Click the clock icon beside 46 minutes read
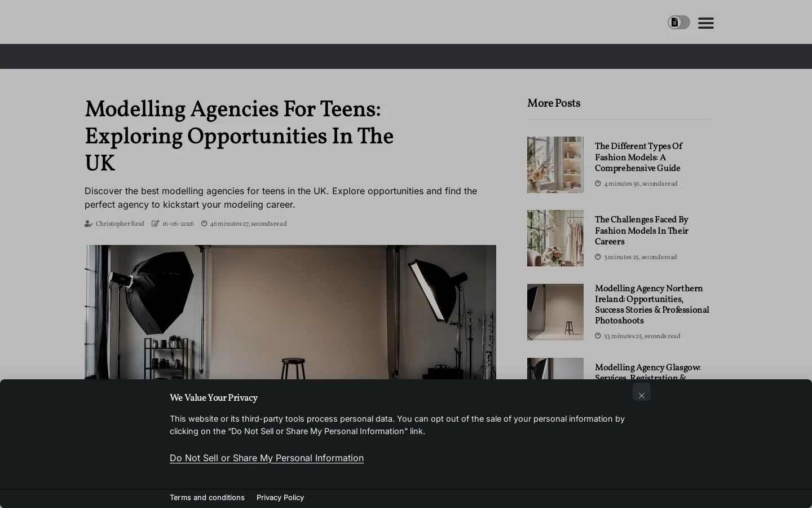Screen dimensions: 812x508 pyautogui.click(x=204, y=224)
